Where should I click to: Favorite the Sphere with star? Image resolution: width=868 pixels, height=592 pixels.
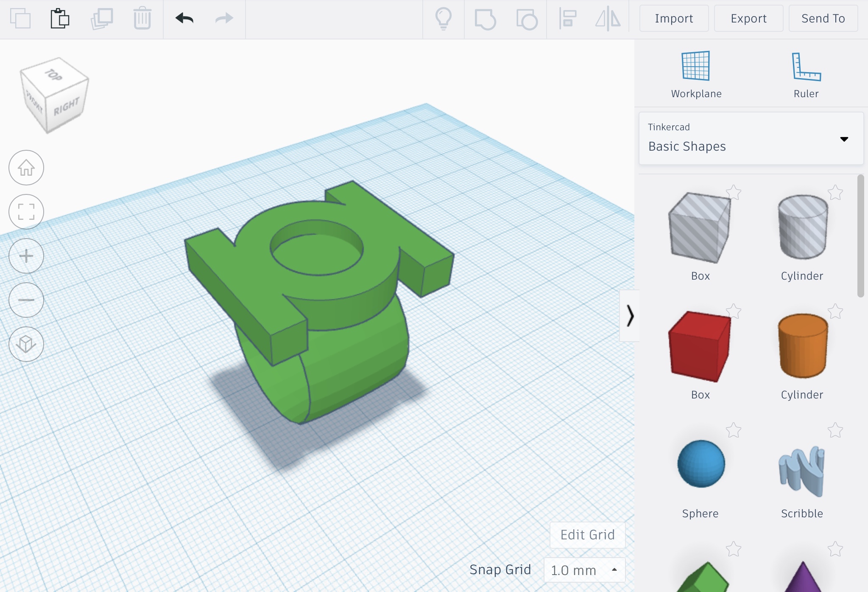[x=733, y=430]
